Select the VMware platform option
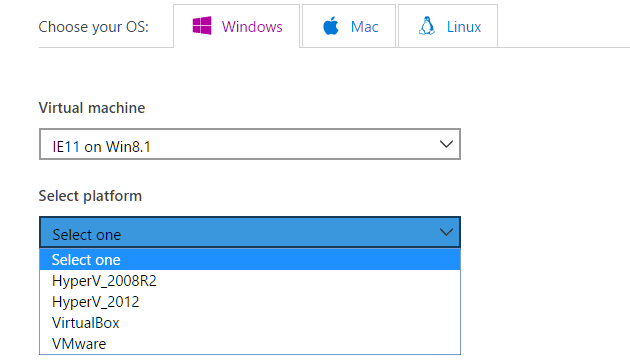This screenshot has height=360, width=630. 250,344
